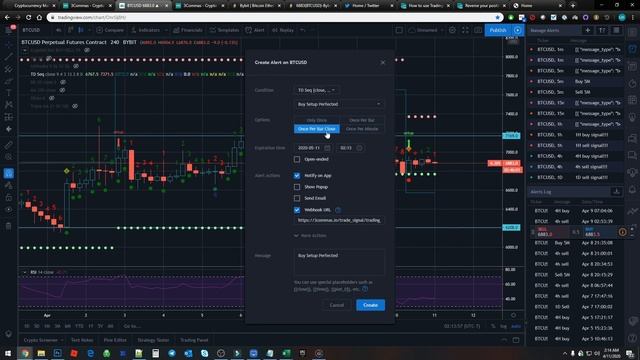Open the Indicators menu
Image resolution: width=640 pixels, height=360 pixels.
point(146,30)
